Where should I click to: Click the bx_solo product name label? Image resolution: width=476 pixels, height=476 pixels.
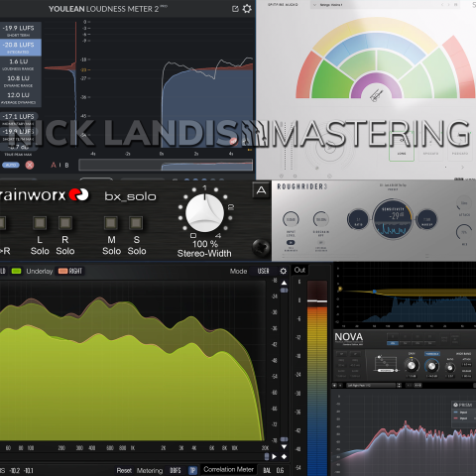click(130, 196)
